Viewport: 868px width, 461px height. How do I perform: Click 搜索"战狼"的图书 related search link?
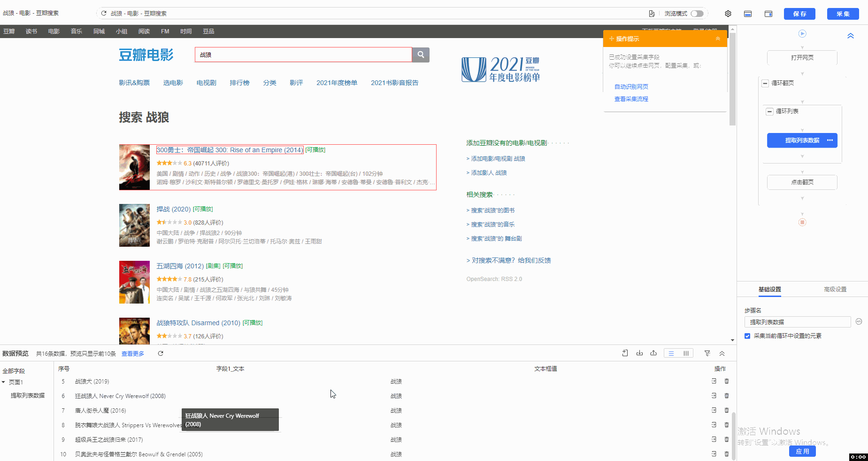coord(492,211)
